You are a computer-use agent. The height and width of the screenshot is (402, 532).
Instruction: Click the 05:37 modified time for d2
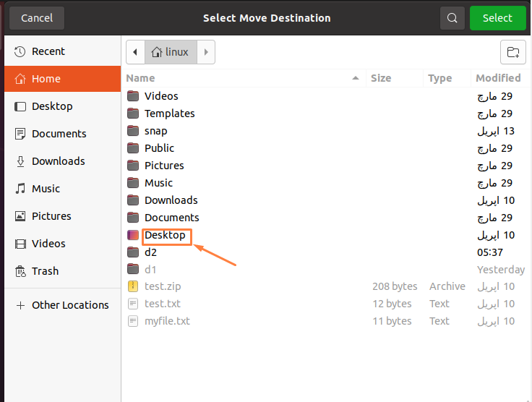click(x=490, y=252)
